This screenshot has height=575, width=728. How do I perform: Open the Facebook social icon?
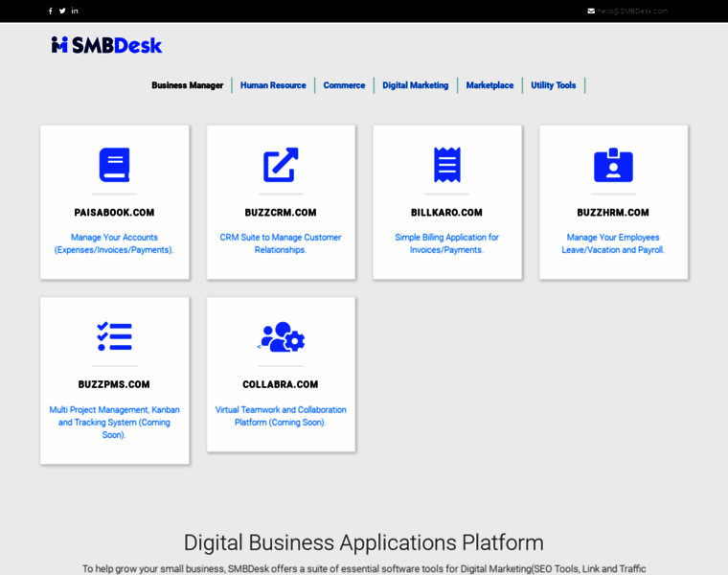50,11
